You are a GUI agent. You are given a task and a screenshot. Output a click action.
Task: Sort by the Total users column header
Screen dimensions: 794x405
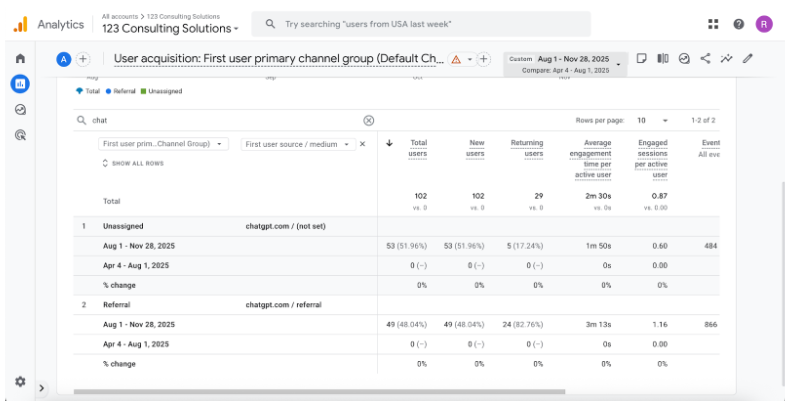click(418, 149)
